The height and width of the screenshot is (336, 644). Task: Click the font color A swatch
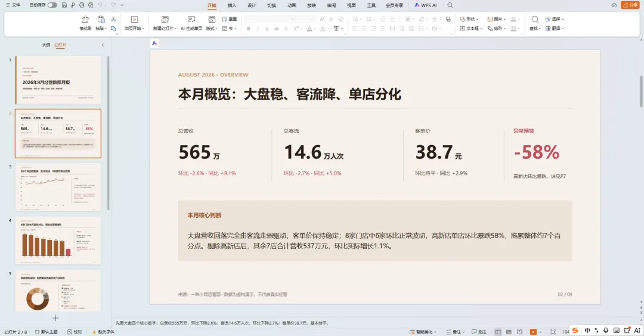pyautogui.click(x=309, y=29)
